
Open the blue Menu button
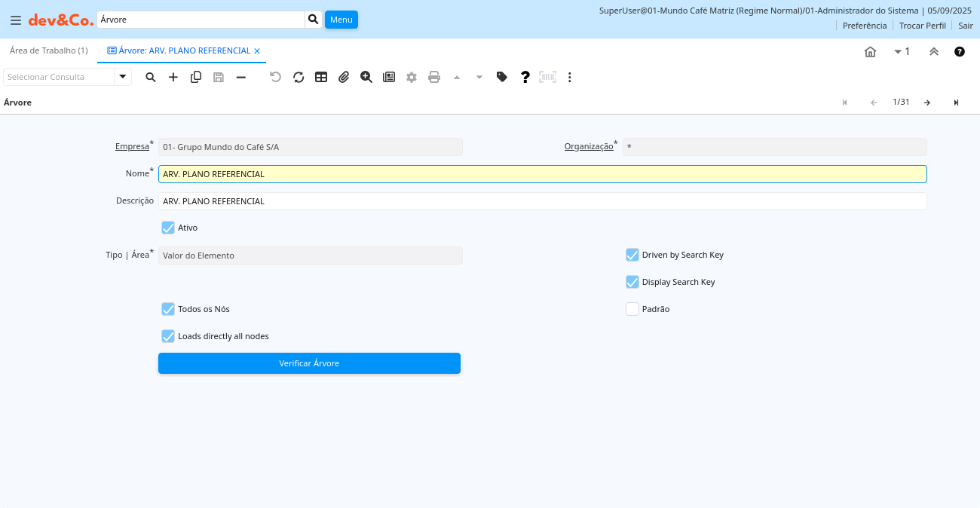[341, 20]
